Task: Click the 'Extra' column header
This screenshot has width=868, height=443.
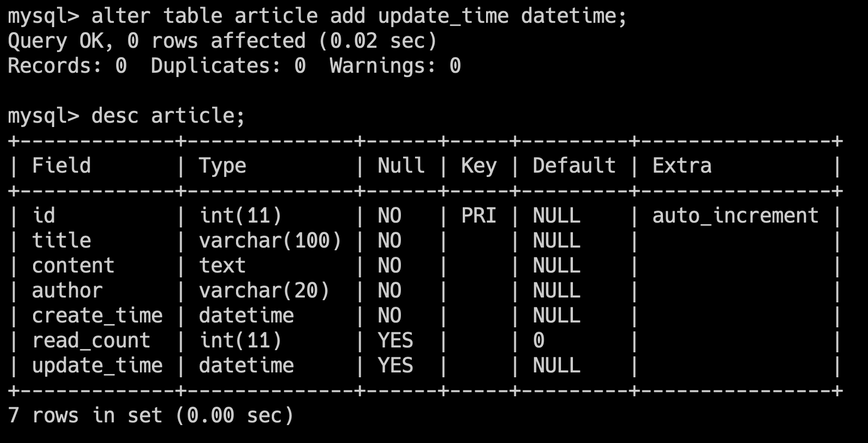Action: click(681, 166)
